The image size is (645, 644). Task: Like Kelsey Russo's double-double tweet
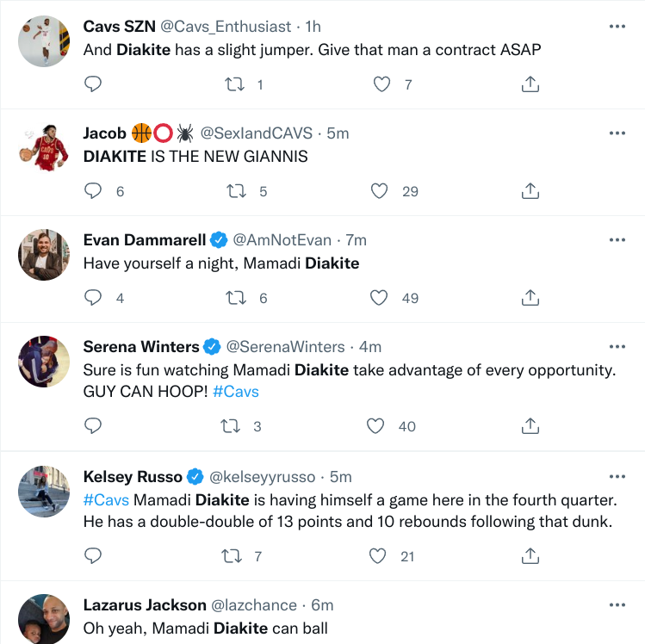[378, 556]
